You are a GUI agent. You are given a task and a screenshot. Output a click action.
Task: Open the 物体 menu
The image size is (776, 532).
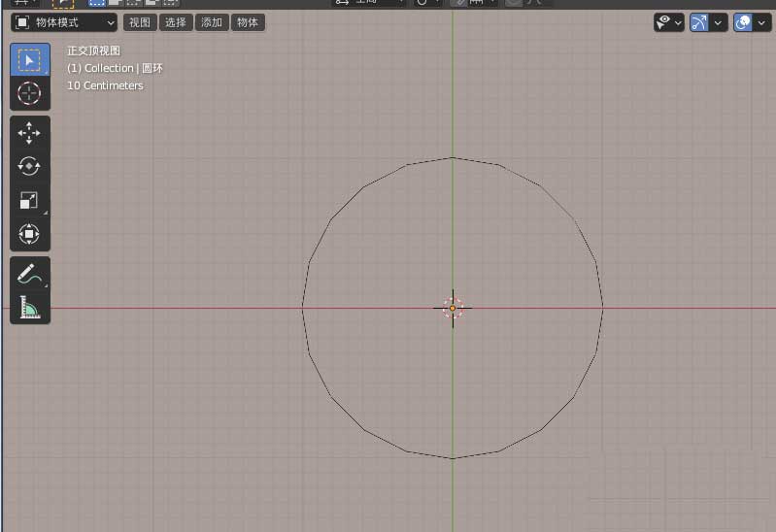248,22
